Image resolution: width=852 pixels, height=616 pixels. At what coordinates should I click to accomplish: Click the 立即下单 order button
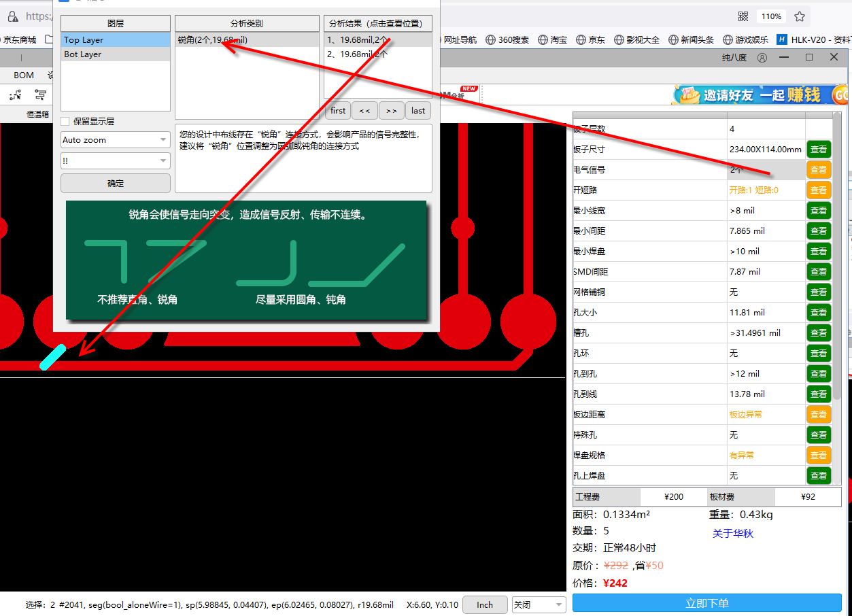click(x=707, y=603)
